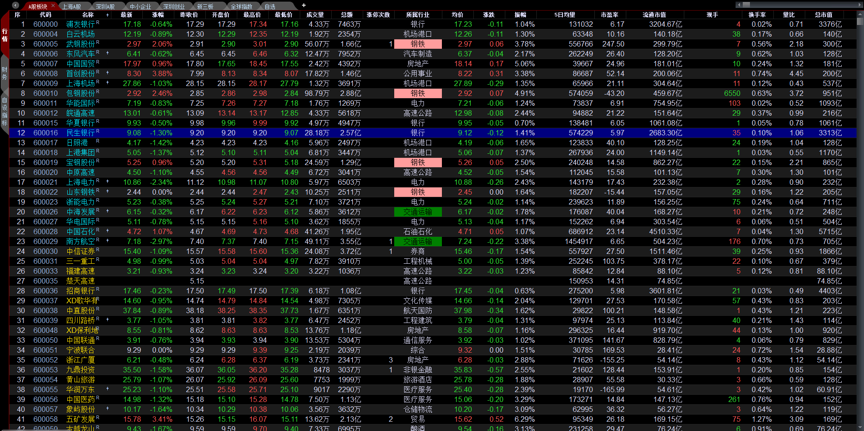
Task: Click the pink 钢铁 tag in 包钢股份 row
Action: pos(418,93)
